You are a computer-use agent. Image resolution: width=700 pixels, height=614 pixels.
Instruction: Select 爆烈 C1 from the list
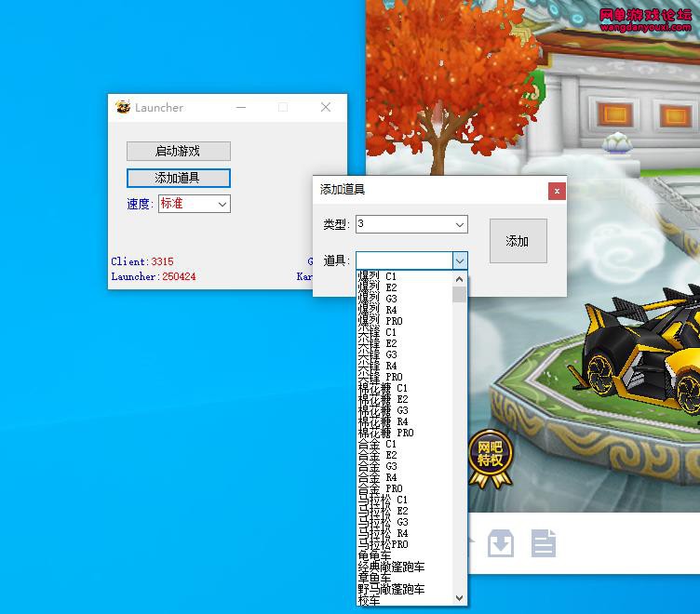pyautogui.click(x=405, y=276)
